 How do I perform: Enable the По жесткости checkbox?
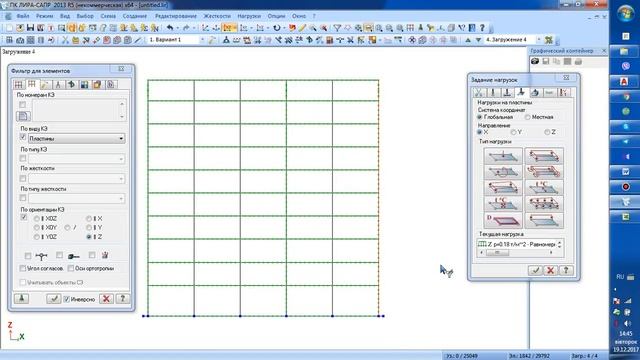23,178
